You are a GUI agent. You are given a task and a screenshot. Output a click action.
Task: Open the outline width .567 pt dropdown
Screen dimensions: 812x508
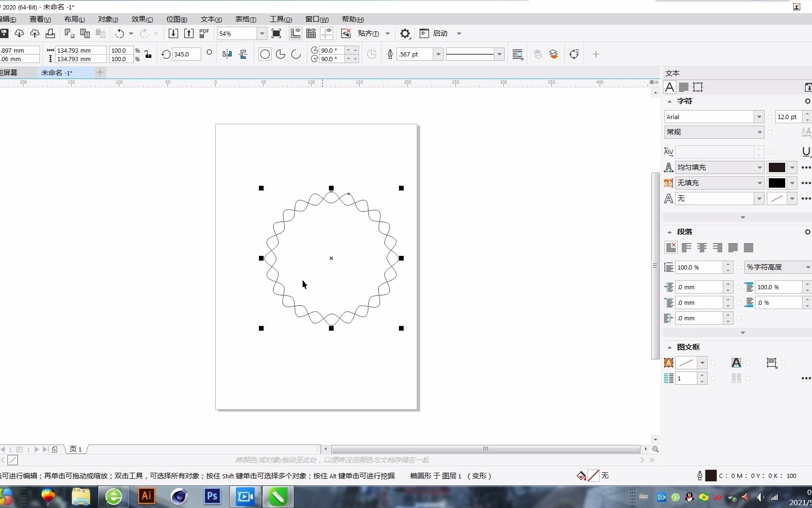tap(438, 54)
